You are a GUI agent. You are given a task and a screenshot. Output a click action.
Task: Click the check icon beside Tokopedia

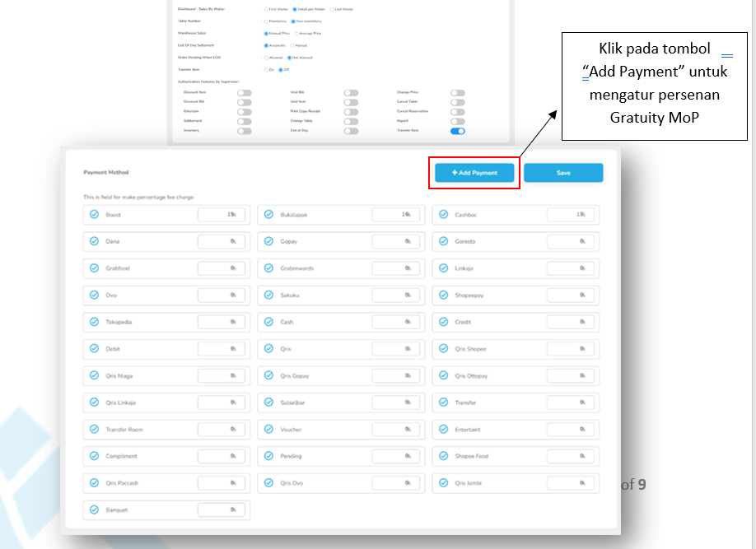[94, 322]
